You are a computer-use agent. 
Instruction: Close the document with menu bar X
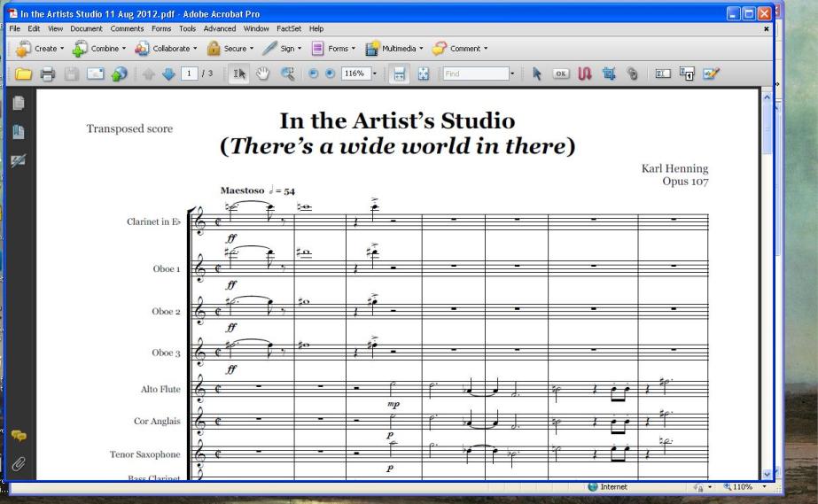point(767,29)
